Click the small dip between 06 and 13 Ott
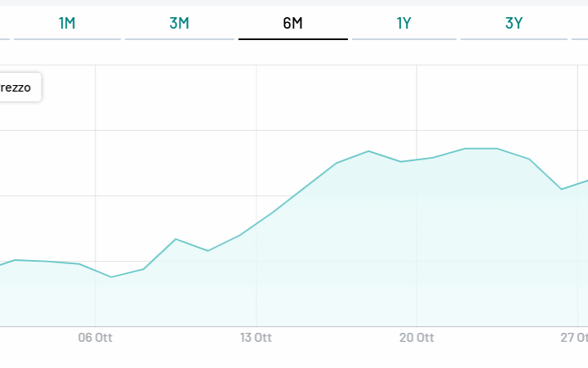Image resolution: width=588 pixels, height=368 pixels. point(208,250)
